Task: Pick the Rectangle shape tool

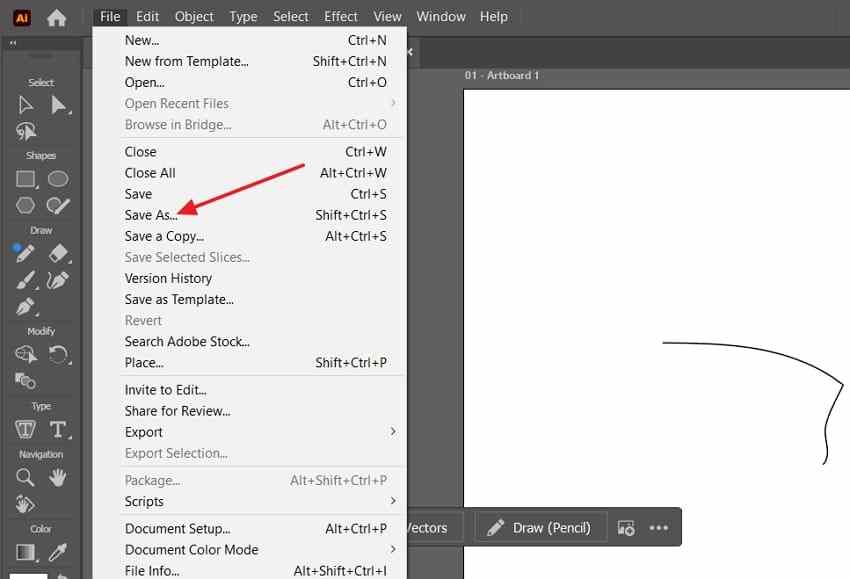Action: tap(25, 179)
